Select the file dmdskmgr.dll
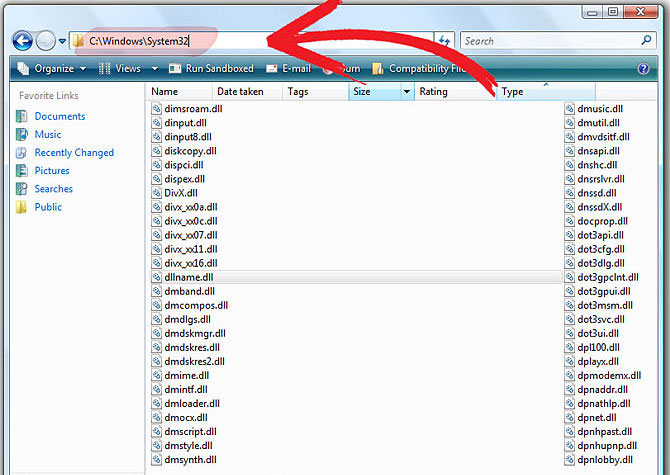This screenshot has height=475, width=670. click(x=195, y=333)
